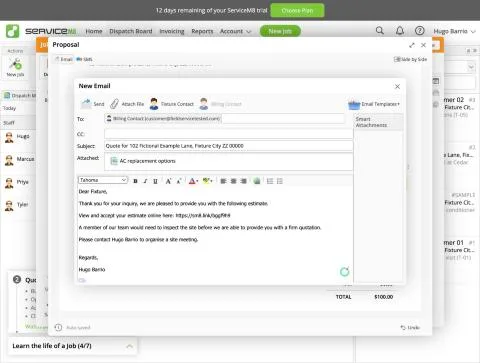Image resolution: width=480 pixels, height=363 pixels.
Task: Select staff member Tyler
Action: tap(17, 205)
